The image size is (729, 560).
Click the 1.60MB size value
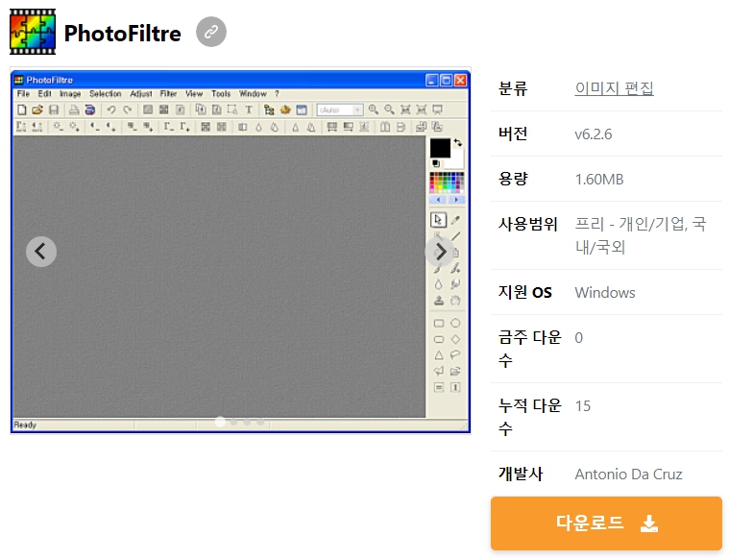(599, 180)
